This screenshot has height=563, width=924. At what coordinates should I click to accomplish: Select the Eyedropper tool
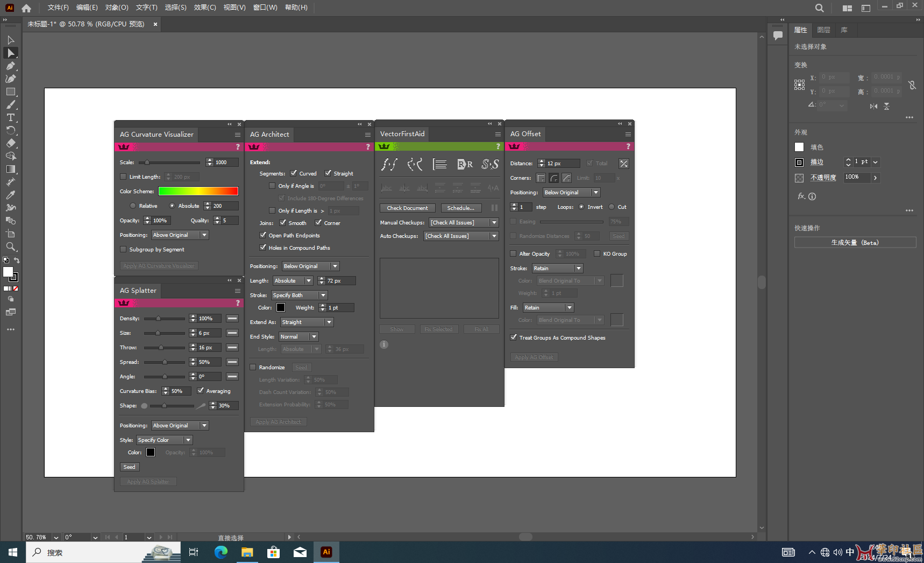tap(11, 195)
